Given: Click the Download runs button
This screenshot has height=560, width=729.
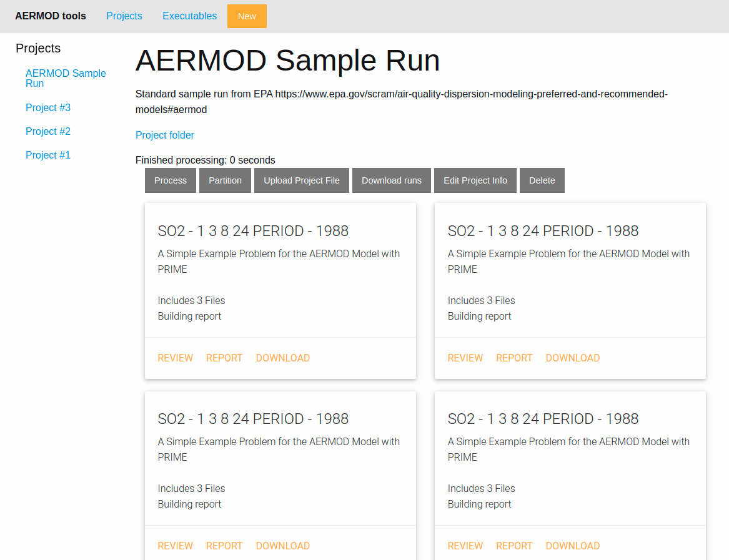Looking at the screenshot, I should [x=392, y=180].
